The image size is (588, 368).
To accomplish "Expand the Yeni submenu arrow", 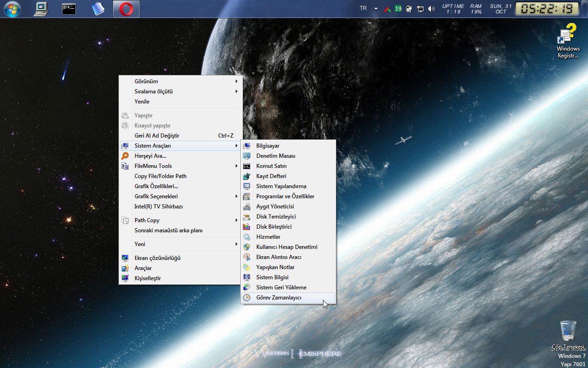I will 237,244.
